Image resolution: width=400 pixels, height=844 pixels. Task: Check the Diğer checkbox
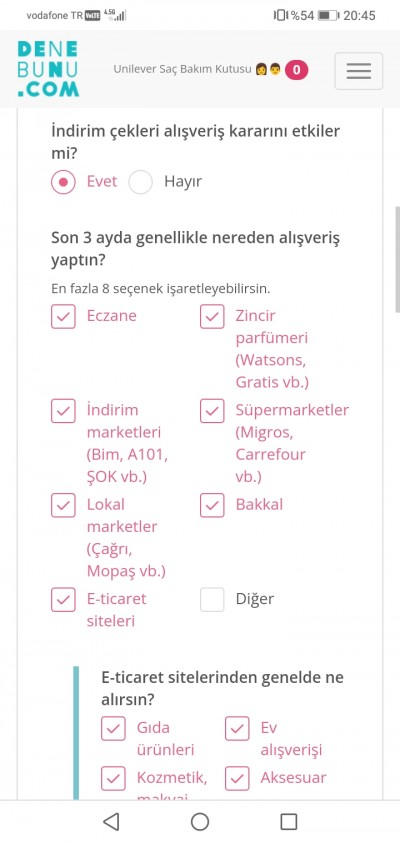212,600
